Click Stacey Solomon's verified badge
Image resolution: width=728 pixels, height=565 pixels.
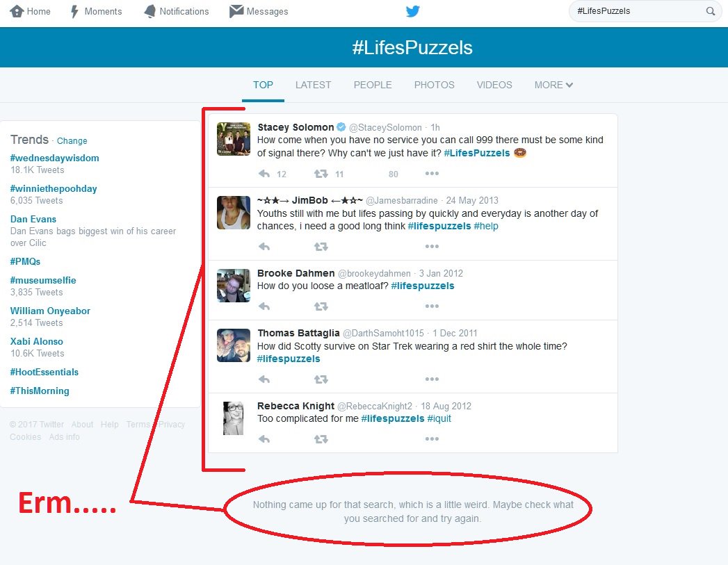(x=340, y=126)
